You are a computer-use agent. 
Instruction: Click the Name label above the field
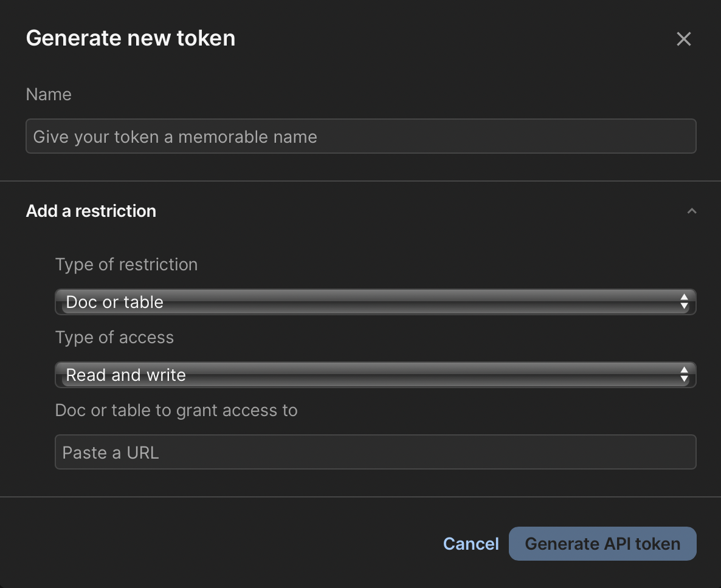coord(49,94)
